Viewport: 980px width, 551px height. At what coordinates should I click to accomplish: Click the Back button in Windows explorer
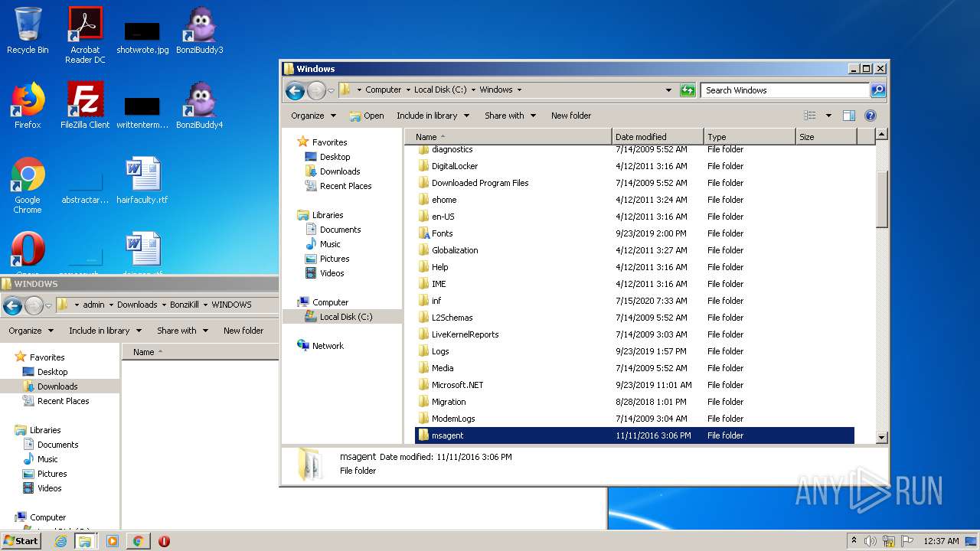pos(295,90)
